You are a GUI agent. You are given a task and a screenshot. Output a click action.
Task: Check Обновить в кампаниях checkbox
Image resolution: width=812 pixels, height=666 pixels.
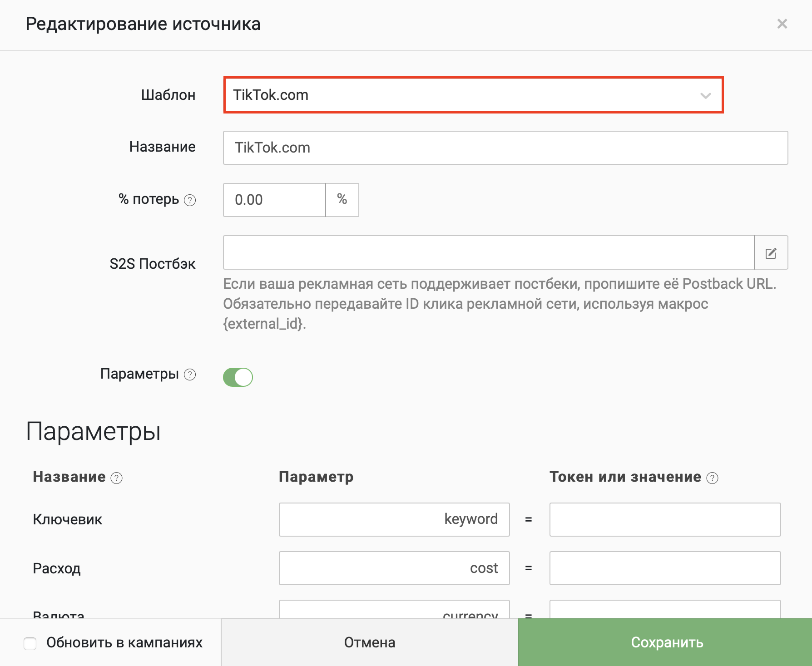(30, 643)
